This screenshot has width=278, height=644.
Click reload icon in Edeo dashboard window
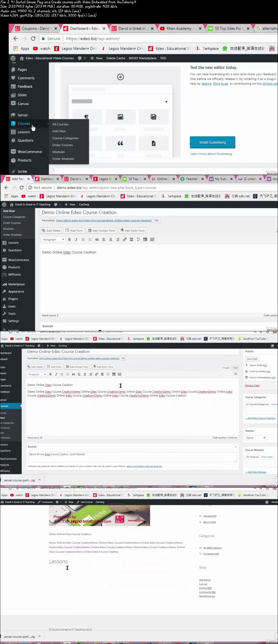pos(33,39)
